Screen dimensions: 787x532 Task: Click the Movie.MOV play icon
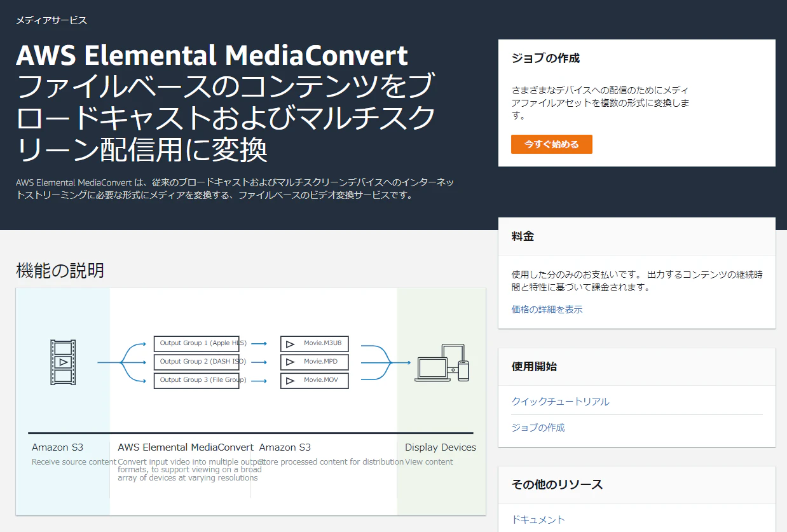click(x=290, y=381)
